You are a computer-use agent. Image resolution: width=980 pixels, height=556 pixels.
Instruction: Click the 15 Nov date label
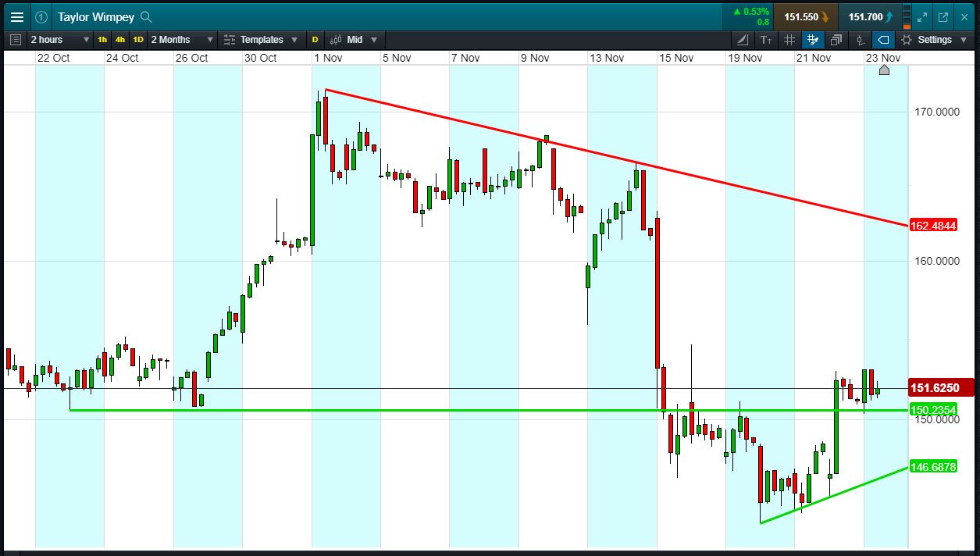click(675, 58)
